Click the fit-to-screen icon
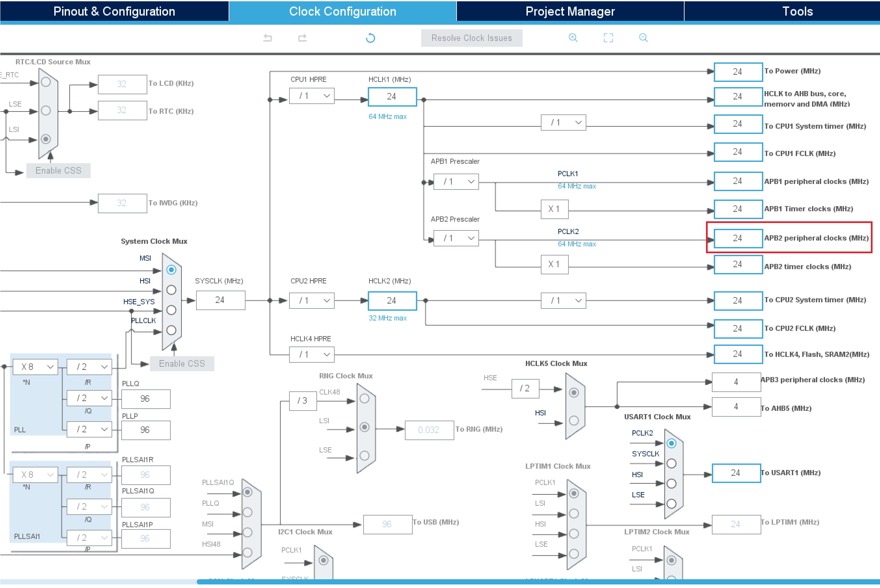The width and height of the screenshot is (880, 588). (x=608, y=37)
